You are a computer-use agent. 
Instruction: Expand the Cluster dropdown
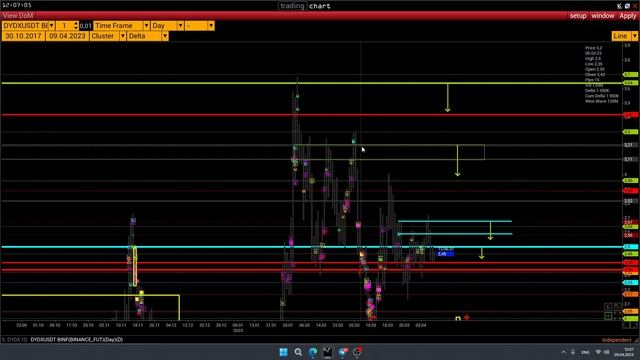pyautogui.click(x=122, y=36)
